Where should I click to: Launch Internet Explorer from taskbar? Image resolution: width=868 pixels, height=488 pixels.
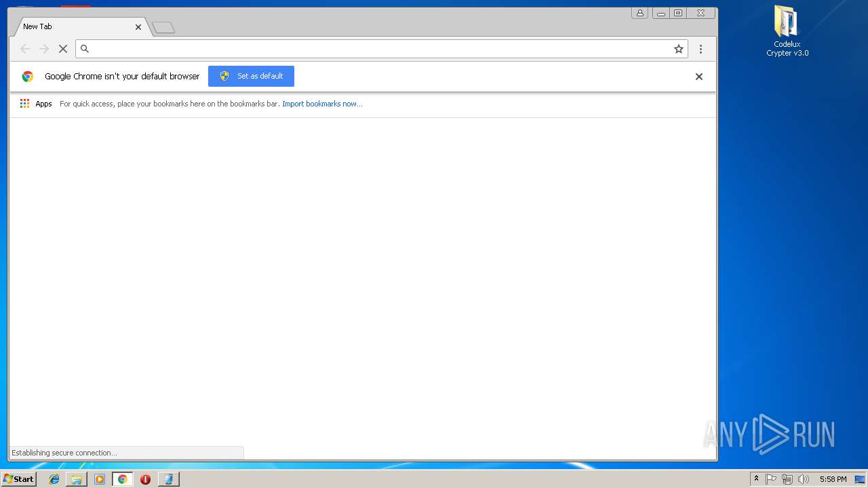click(54, 479)
